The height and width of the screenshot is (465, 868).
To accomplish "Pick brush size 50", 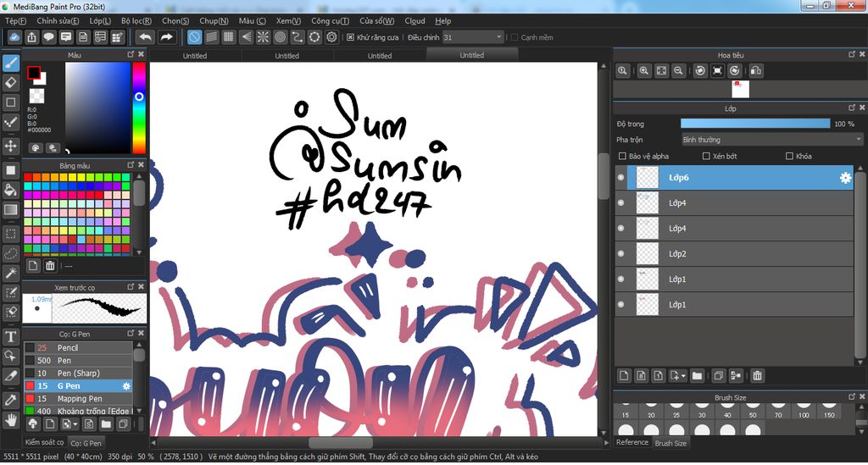I will click(x=753, y=411).
